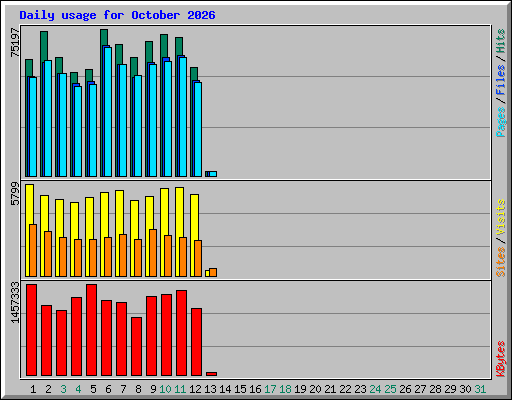Click green day 24 label on x-axis
The image size is (512, 400).
(x=375, y=389)
